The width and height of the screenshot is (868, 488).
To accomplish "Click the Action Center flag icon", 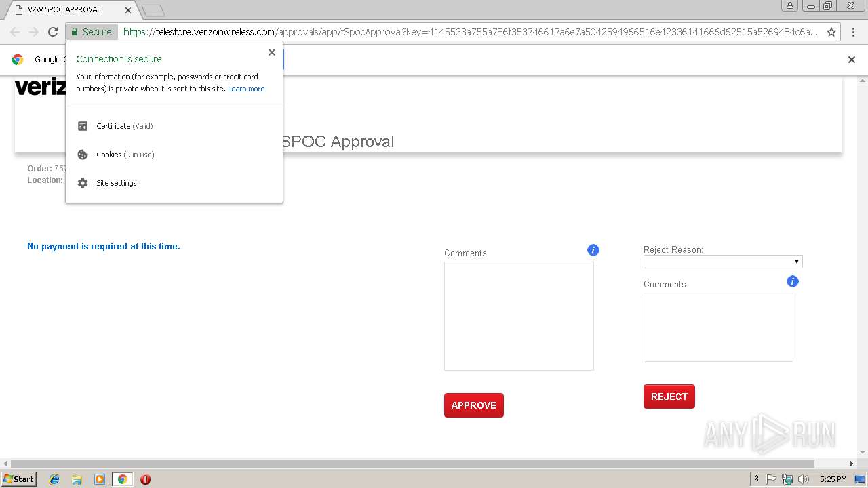I will 771,479.
